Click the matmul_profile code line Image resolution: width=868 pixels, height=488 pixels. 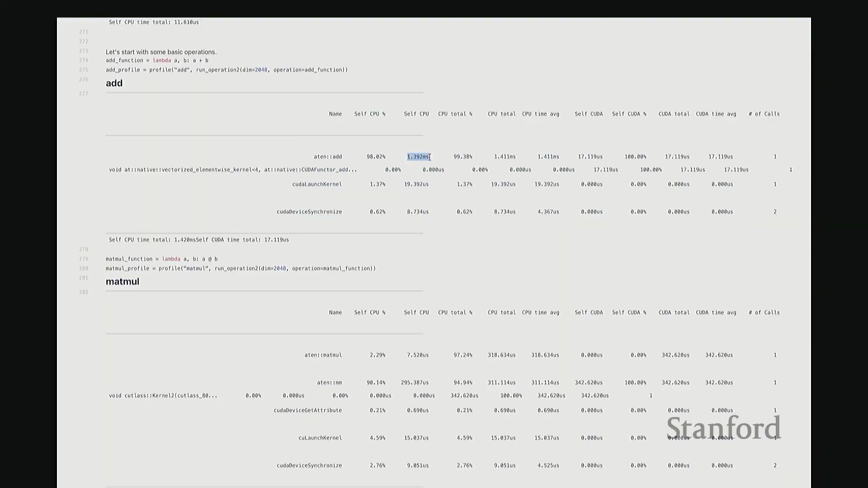click(241, 268)
